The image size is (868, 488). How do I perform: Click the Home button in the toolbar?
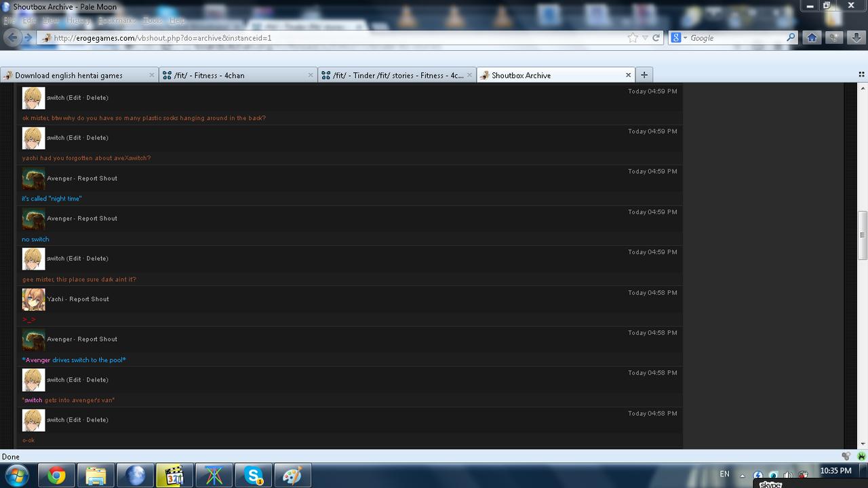pos(812,38)
